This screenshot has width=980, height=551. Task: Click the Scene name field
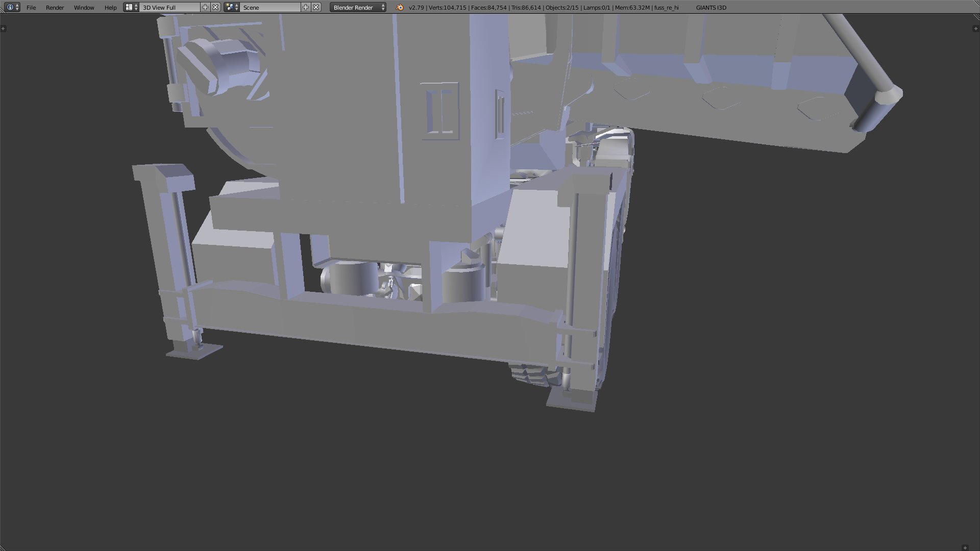point(271,8)
